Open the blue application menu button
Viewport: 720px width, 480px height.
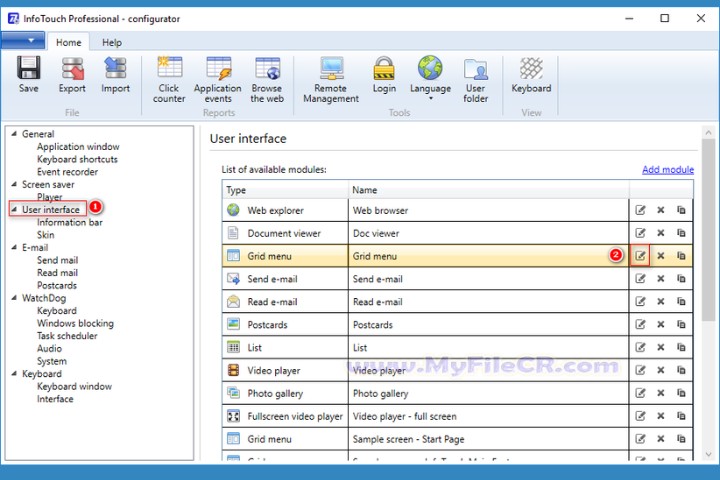[x=23, y=40]
